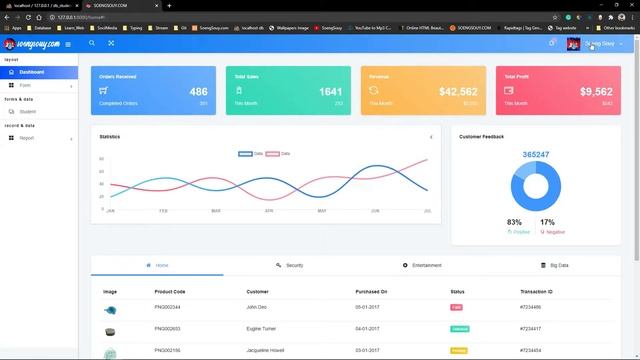The image size is (640, 360).
Task: Click the 83% positive feedback figure
Action: [x=514, y=222]
